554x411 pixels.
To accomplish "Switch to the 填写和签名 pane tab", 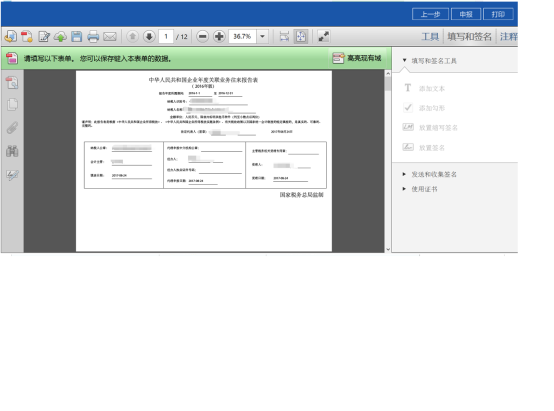I will pos(469,36).
